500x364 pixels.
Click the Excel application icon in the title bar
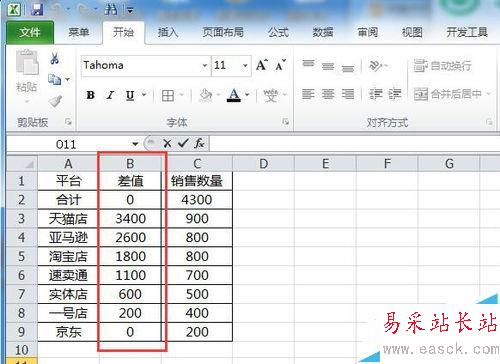click(x=14, y=9)
